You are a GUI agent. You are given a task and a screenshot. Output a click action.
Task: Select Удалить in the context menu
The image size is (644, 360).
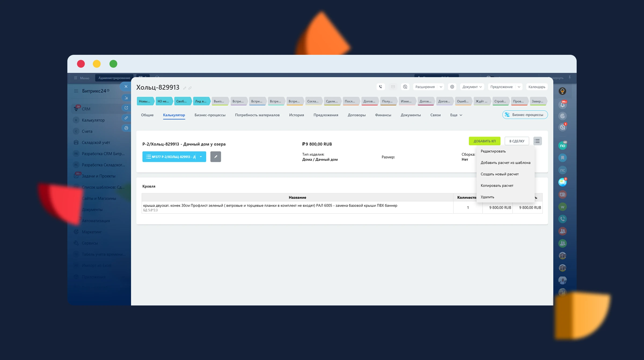click(487, 197)
